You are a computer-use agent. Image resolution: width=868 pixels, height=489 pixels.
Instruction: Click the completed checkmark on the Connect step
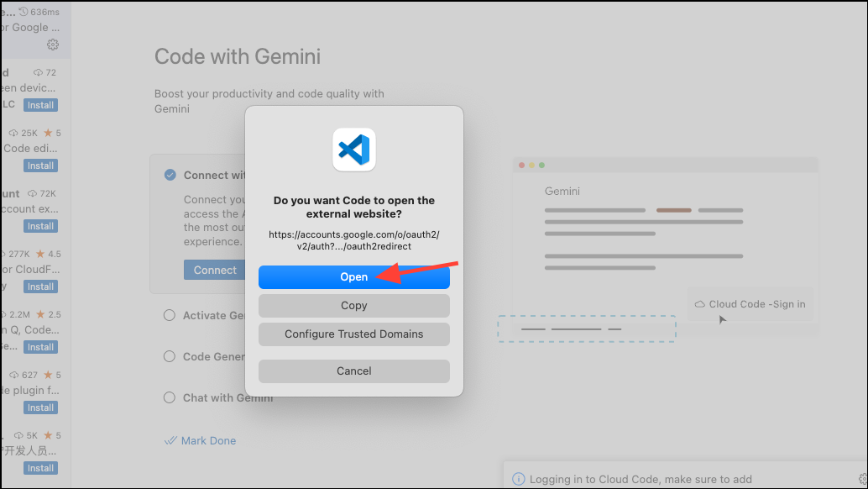[x=170, y=176]
